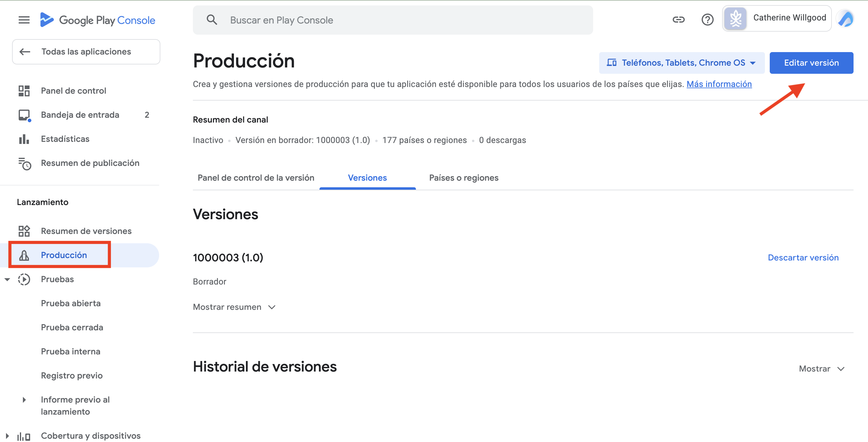This screenshot has height=442, width=868.
Task: Open Teléfonos, Tablets, Chrome OS dropdown
Action: coord(681,63)
